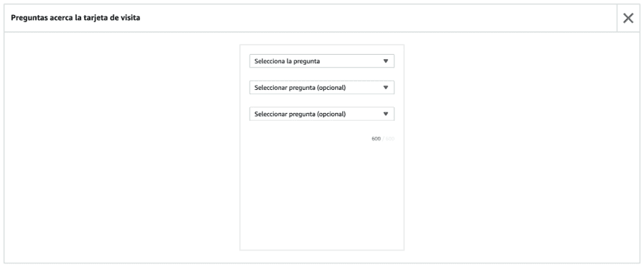The image size is (644, 267).
Task: Focus the first optional question selector
Action: click(322, 88)
